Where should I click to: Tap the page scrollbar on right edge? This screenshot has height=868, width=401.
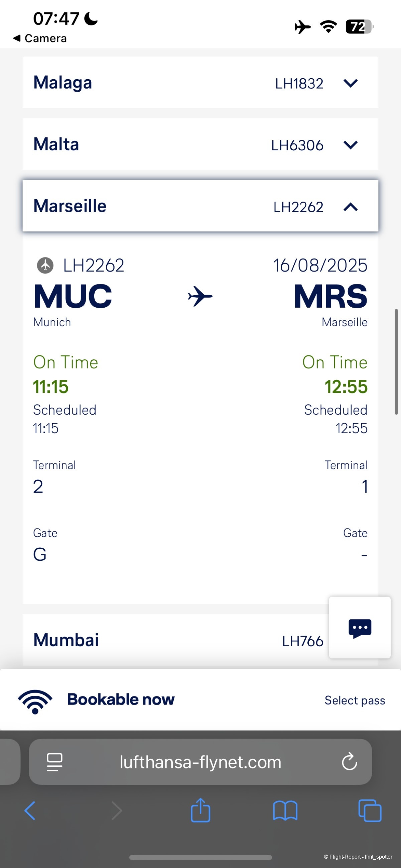[x=396, y=361]
